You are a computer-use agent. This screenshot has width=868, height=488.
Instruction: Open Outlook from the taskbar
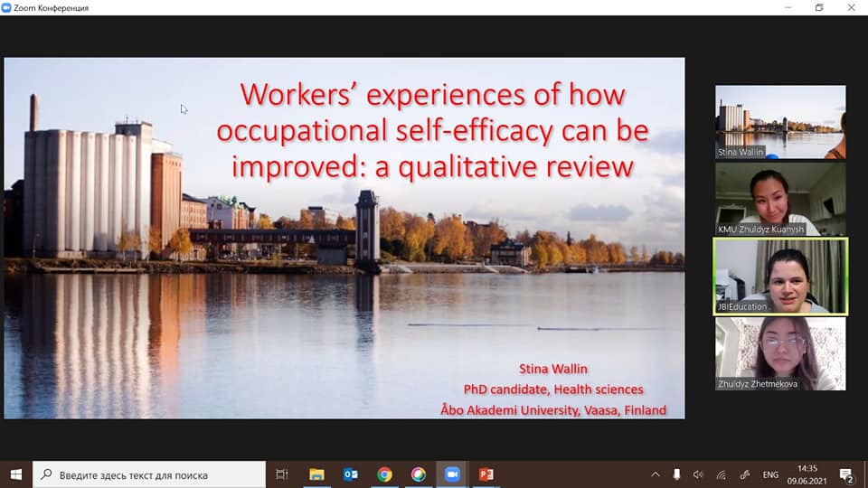tap(351, 474)
